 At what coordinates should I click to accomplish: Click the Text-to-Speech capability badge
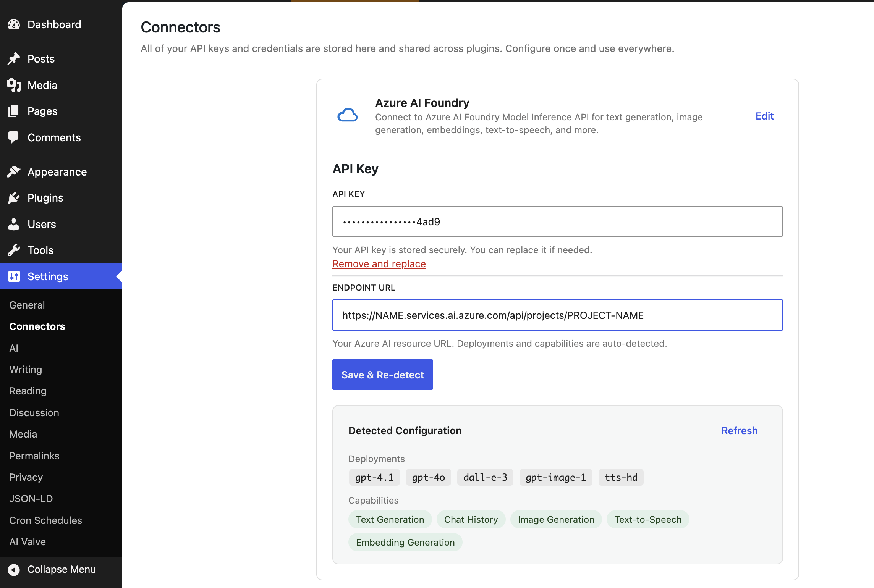pyautogui.click(x=648, y=519)
